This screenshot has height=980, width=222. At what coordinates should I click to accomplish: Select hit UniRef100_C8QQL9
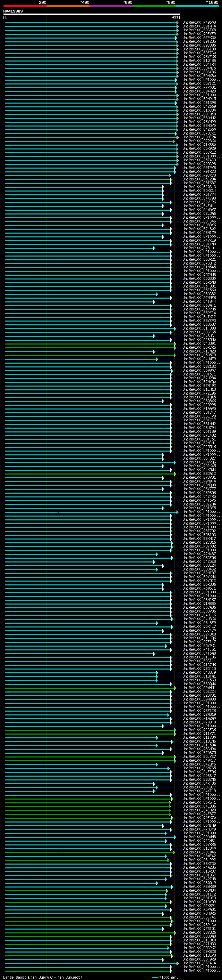199,883
